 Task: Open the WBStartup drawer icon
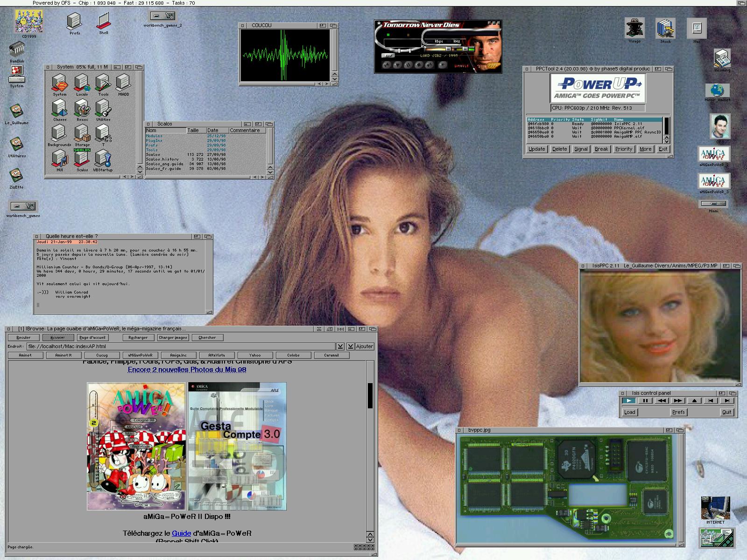click(x=103, y=159)
